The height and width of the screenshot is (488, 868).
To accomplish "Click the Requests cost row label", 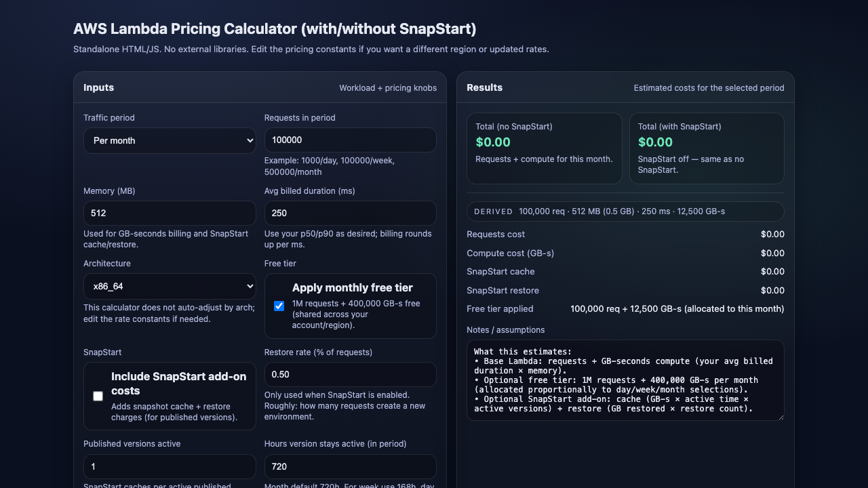I will 496,235.
